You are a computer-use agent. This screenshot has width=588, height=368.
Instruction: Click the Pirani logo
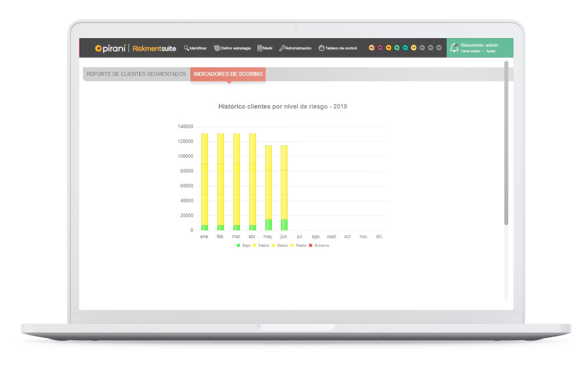(x=110, y=48)
